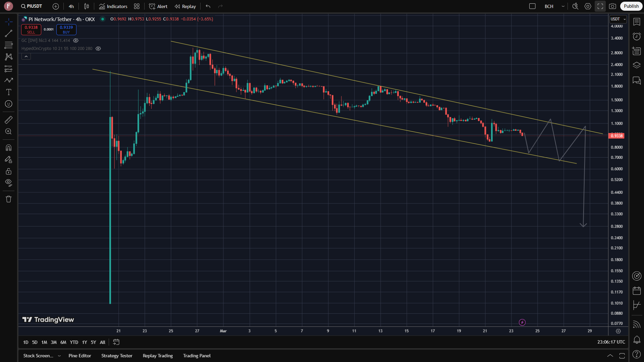Open the PIUSDT symbol search
This screenshot has width=644, height=362.
[x=32, y=6]
